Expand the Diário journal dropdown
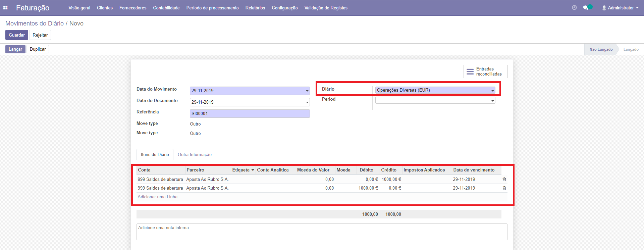 coord(492,91)
